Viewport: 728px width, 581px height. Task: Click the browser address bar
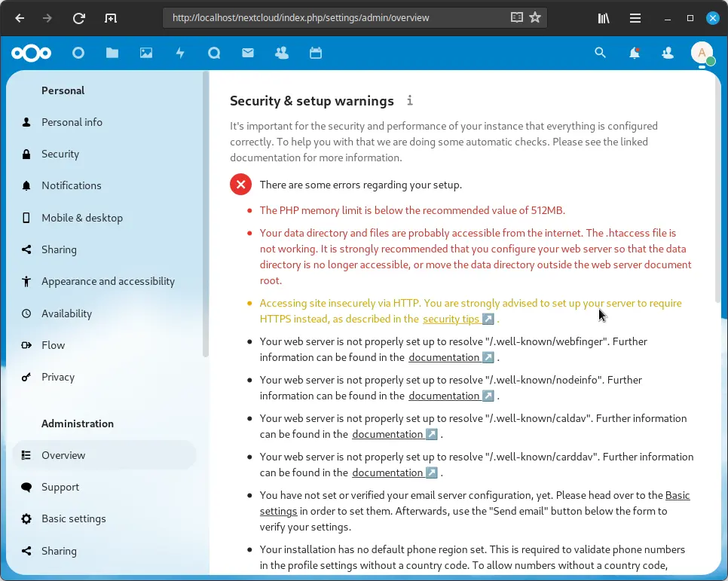332,18
